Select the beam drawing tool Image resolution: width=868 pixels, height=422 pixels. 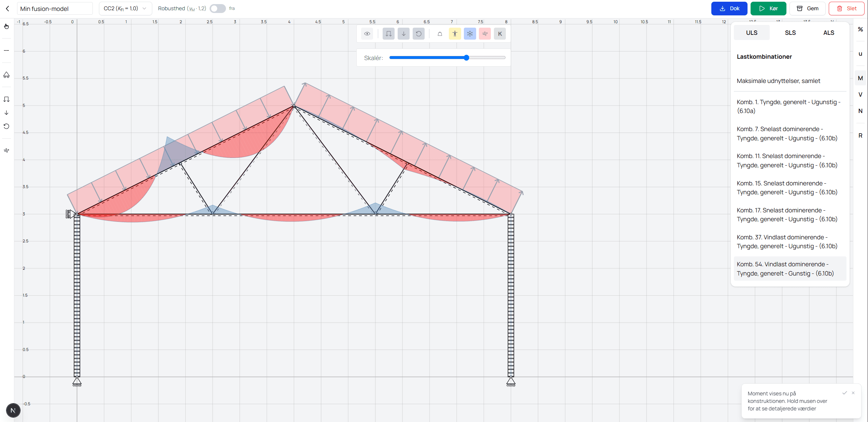coord(6,50)
